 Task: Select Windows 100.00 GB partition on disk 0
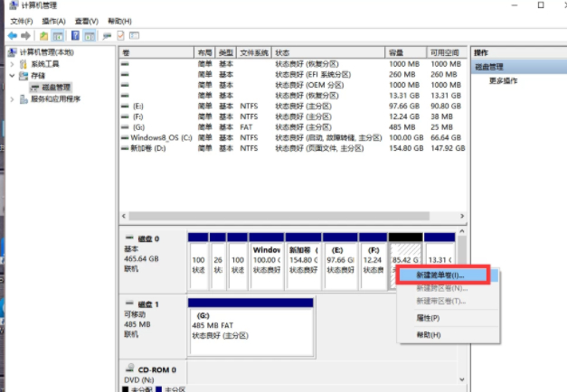tap(267, 262)
